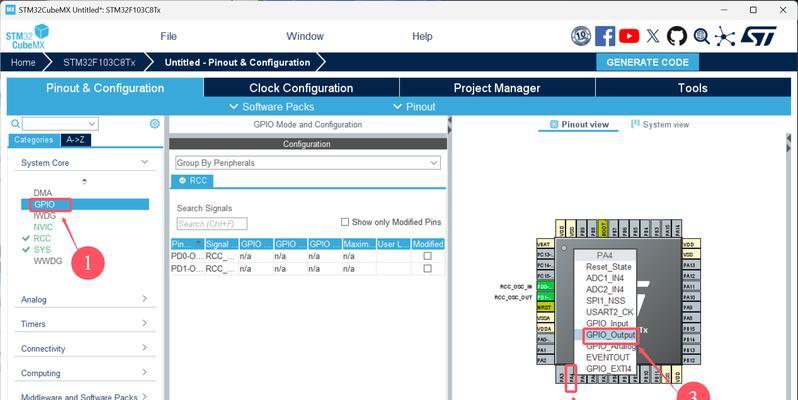Switch to Clock Configuration tab

pyautogui.click(x=301, y=88)
